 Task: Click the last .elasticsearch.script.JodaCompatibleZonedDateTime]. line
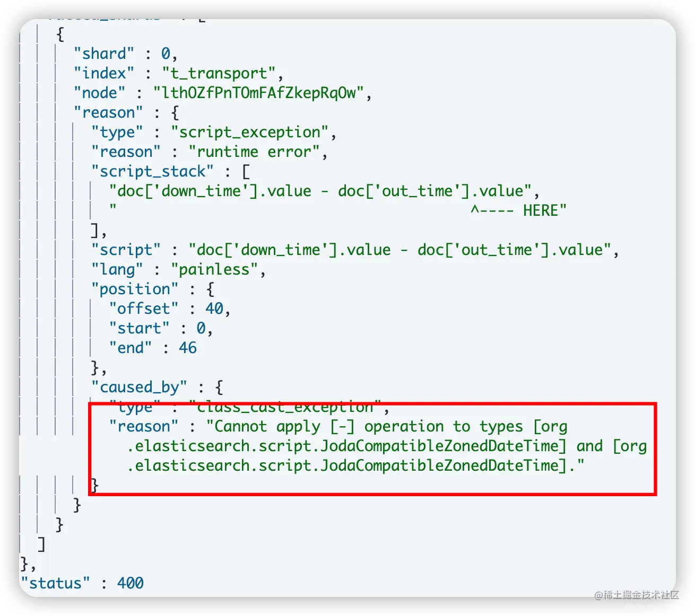tap(355, 465)
